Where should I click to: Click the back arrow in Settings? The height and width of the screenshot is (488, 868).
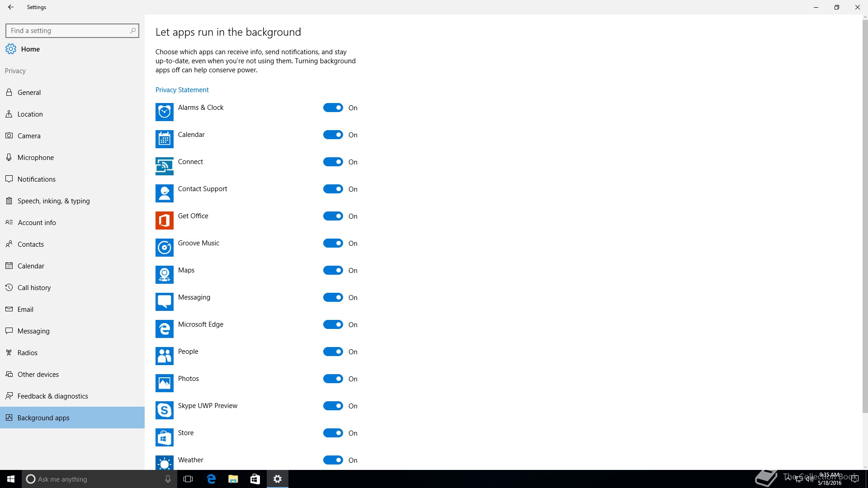11,7
